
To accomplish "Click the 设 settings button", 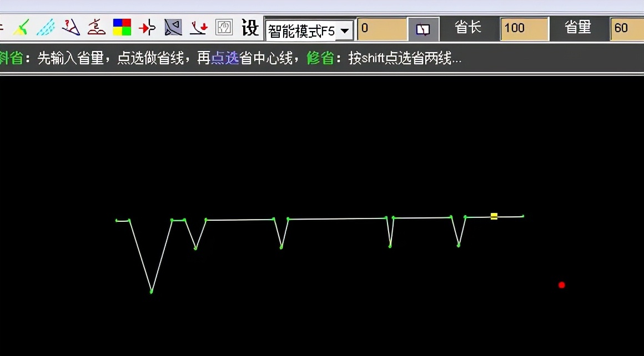I will pyautogui.click(x=250, y=28).
